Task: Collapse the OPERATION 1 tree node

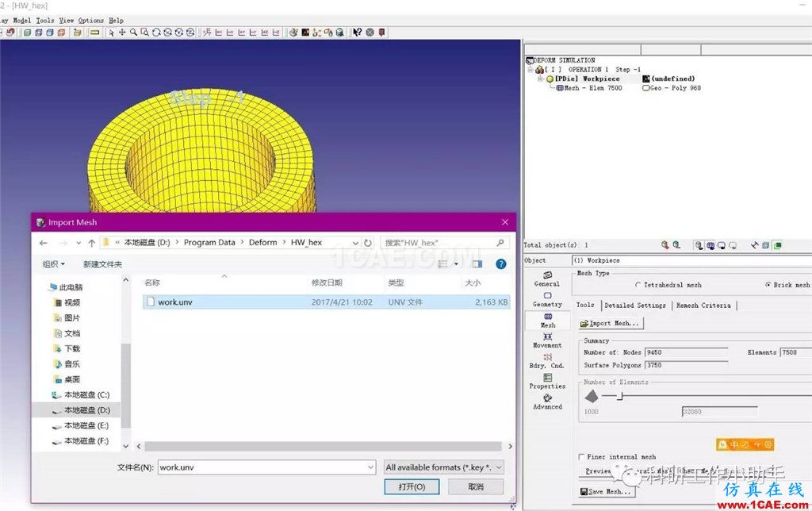Action: pos(530,70)
